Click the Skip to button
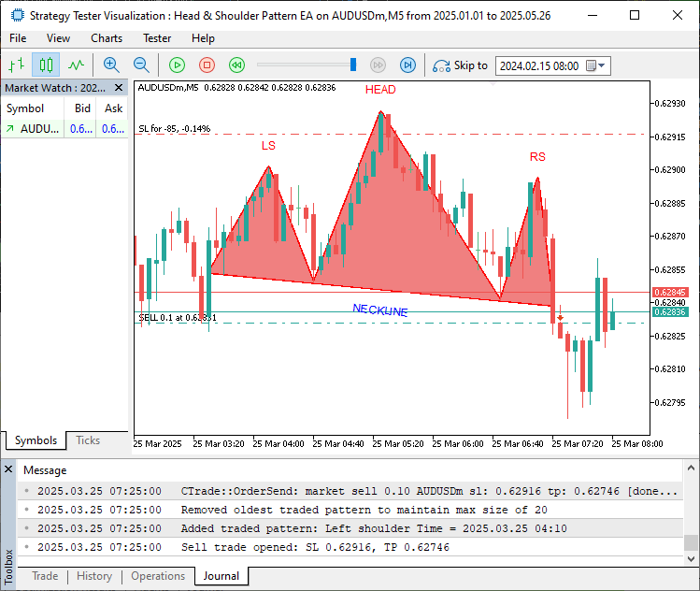The height and width of the screenshot is (591, 700). coord(461,65)
